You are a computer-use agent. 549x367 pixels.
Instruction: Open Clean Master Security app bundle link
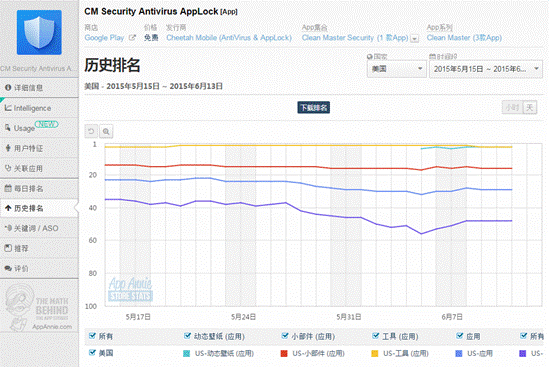pos(355,37)
